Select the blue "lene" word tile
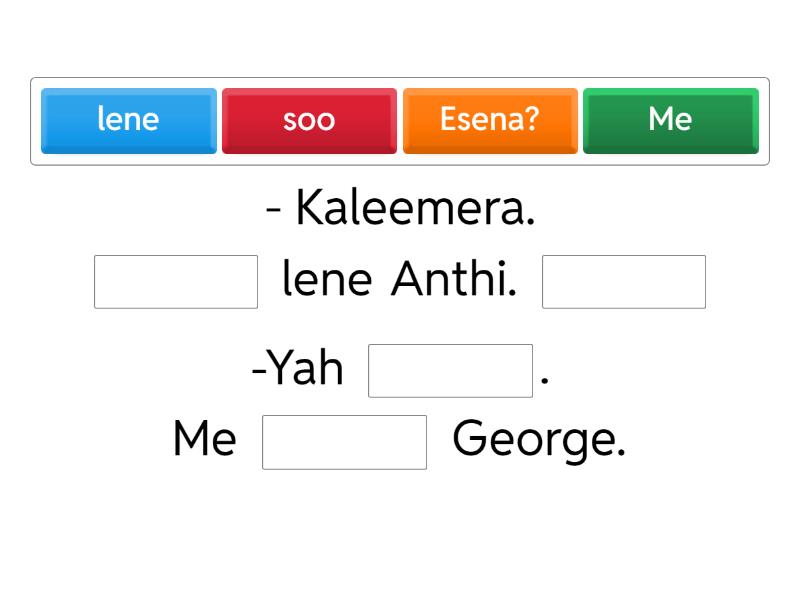Image resolution: width=800 pixels, height=600 pixels. tap(128, 120)
